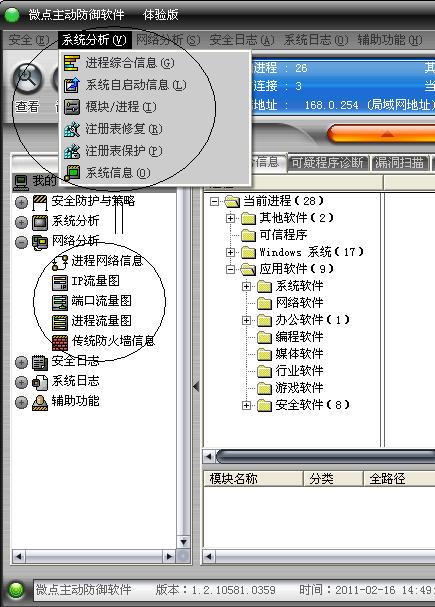Expand the 安全软件 folder
The width and height of the screenshot is (435, 607).
click(x=247, y=405)
